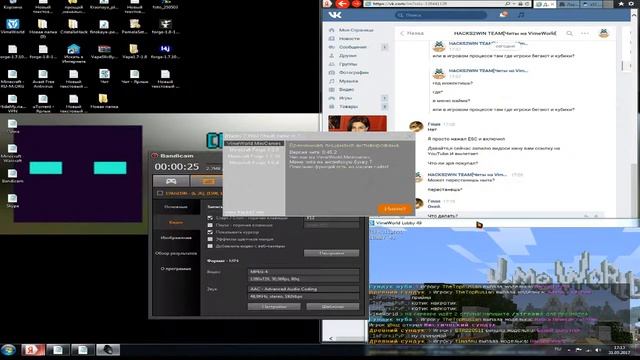Open Vape1.7-1.8 archive icon on desktop
Viewport: 640px width, 360px height.
tap(134, 51)
